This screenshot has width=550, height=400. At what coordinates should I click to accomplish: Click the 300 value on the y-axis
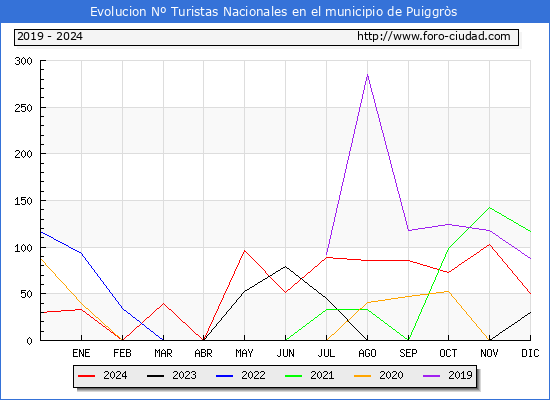tap(24, 61)
